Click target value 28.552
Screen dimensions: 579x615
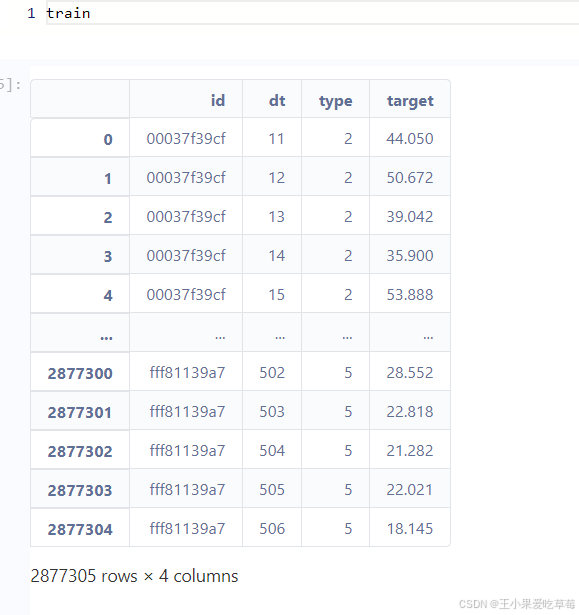pos(410,373)
